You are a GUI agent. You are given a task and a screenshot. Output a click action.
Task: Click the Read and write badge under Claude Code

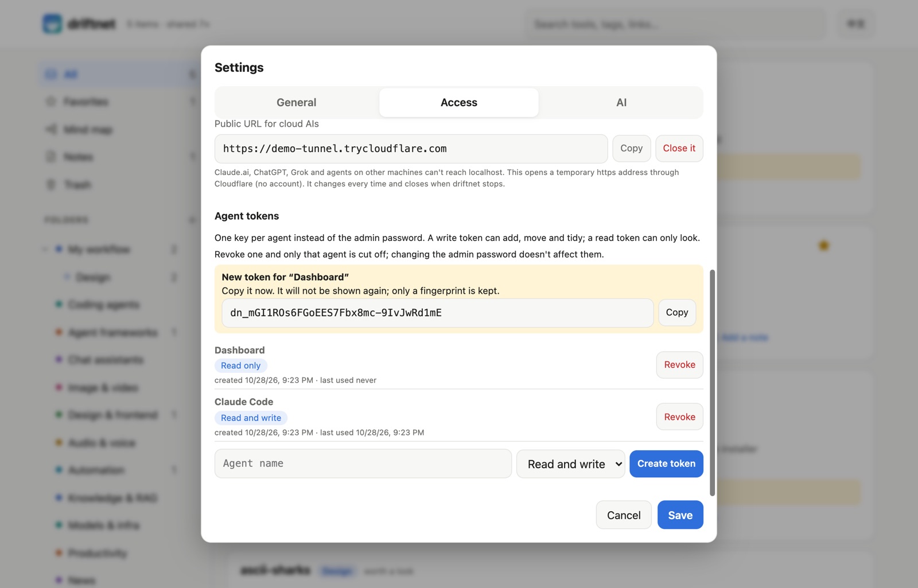[x=251, y=418]
